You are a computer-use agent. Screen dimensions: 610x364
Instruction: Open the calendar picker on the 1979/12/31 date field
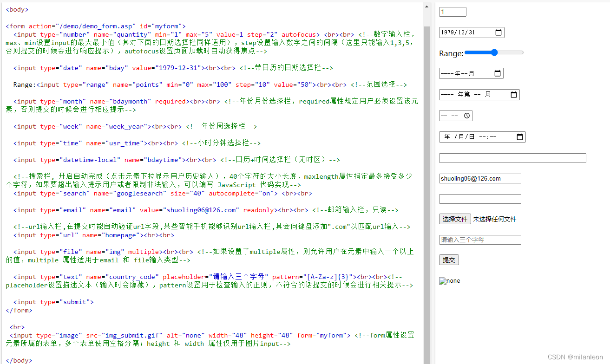pyautogui.click(x=498, y=32)
